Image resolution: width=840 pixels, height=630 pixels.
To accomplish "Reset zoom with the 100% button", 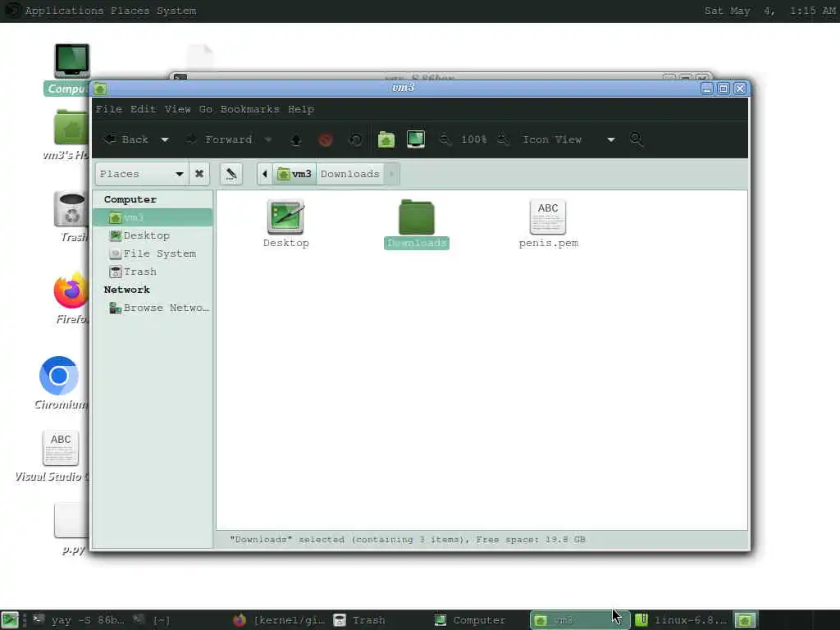I will tap(473, 139).
